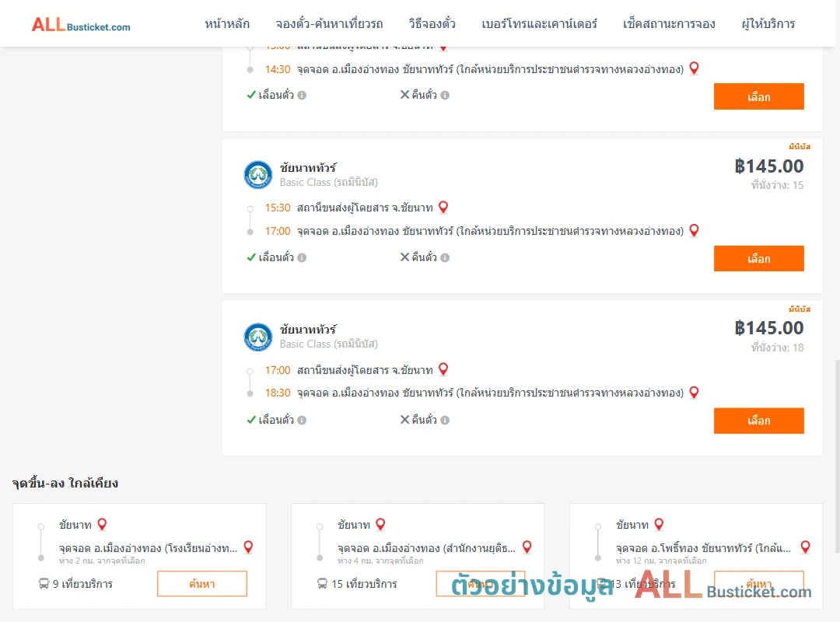Viewport: 840px width, 622px height.
Task: Open map pin for the 17:00 arrival stop in the 15:30 trip
Action: 694,230
